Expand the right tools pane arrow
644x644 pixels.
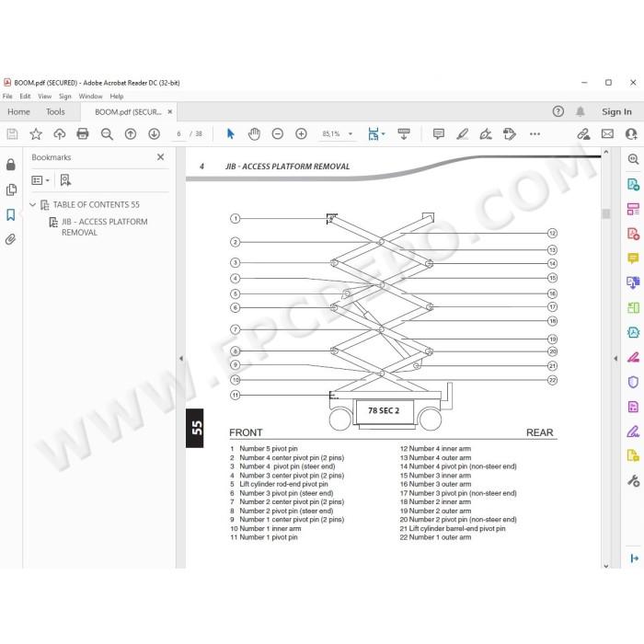click(x=615, y=358)
